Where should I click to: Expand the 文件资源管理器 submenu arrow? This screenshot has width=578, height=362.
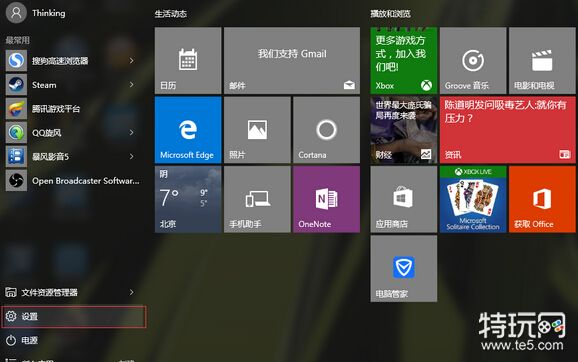point(132,292)
